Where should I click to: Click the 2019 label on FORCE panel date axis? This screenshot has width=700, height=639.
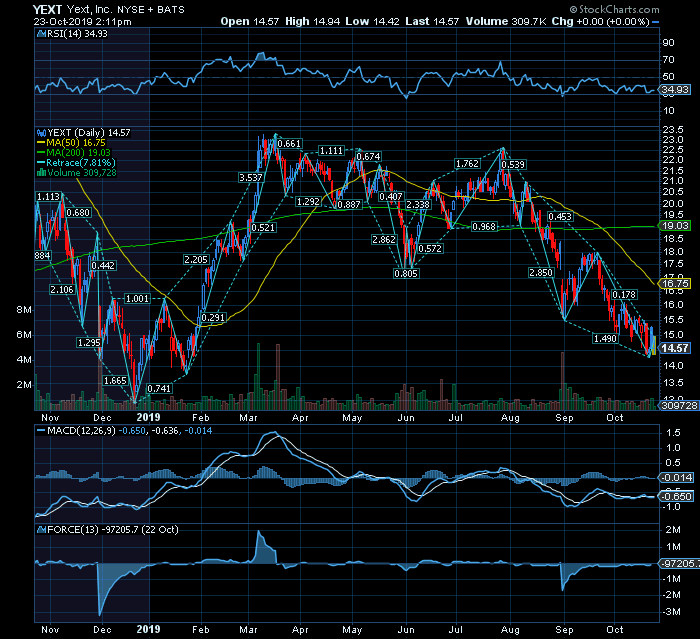click(148, 629)
